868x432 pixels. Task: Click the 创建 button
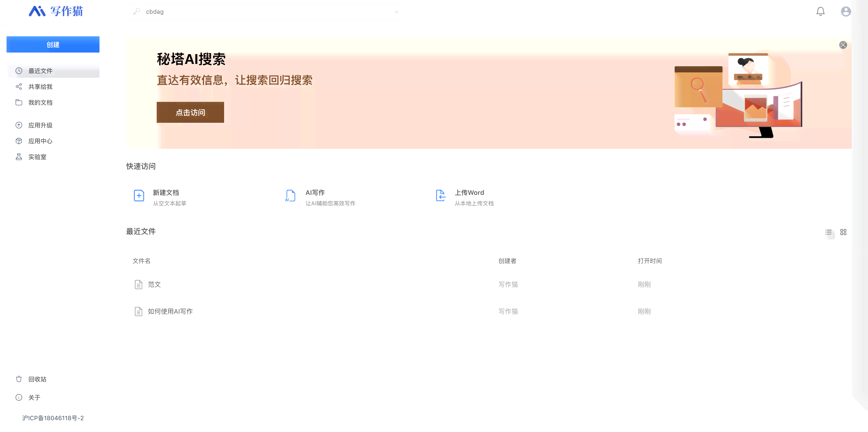click(x=53, y=44)
